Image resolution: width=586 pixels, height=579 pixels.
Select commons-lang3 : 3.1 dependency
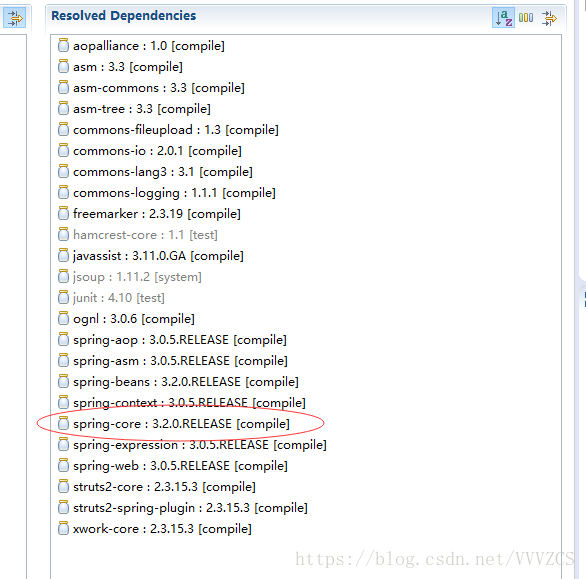click(155, 172)
